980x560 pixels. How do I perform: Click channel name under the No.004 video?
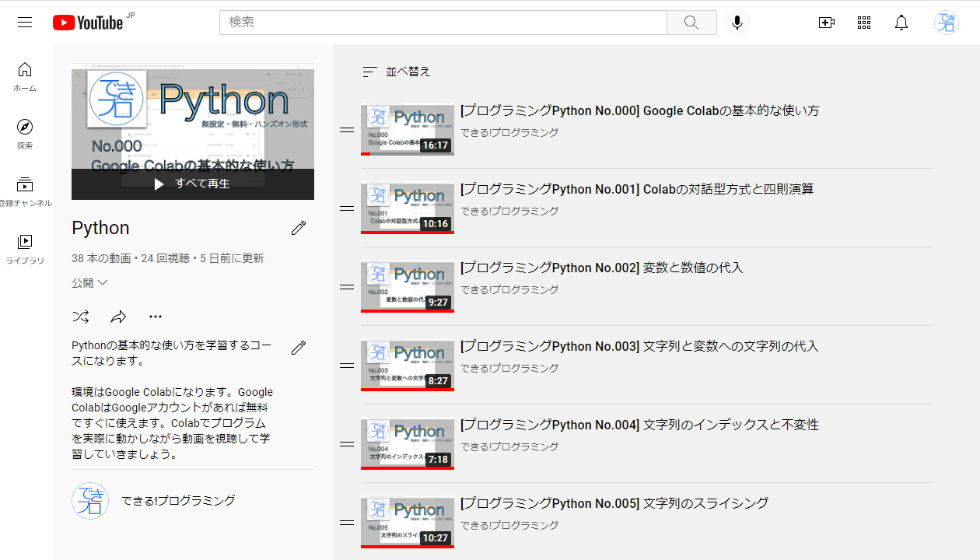click(509, 447)
